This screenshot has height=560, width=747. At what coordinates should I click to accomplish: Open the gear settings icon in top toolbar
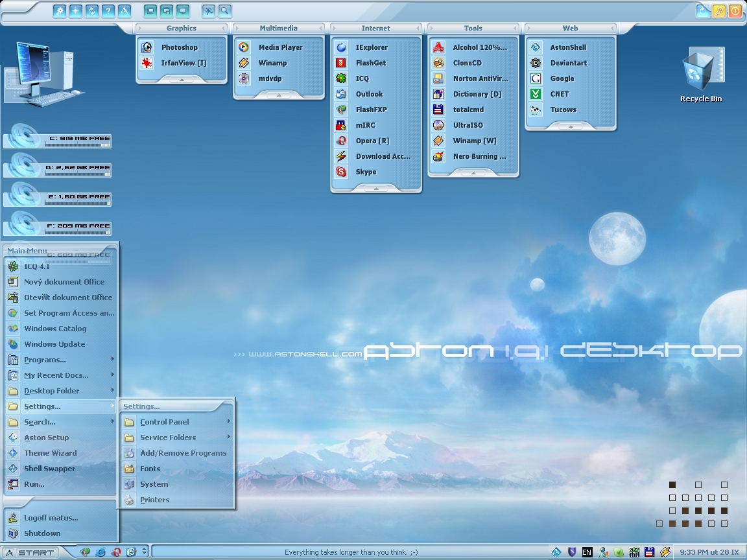[x=60, y=11]
